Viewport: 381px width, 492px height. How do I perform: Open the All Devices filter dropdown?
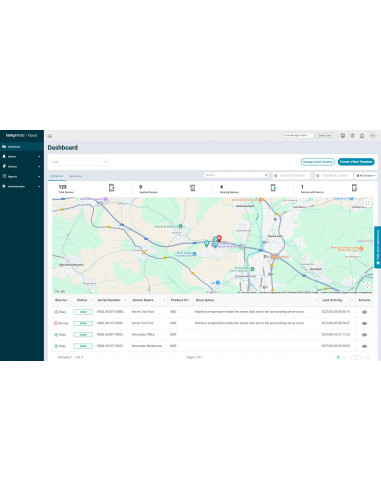[366, 175]
